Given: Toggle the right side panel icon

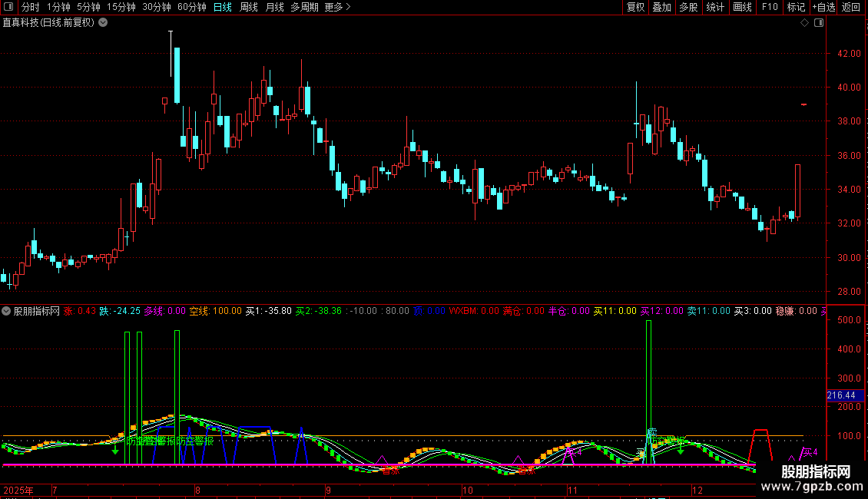Looking at the screenshot, I should pos(819,23).
